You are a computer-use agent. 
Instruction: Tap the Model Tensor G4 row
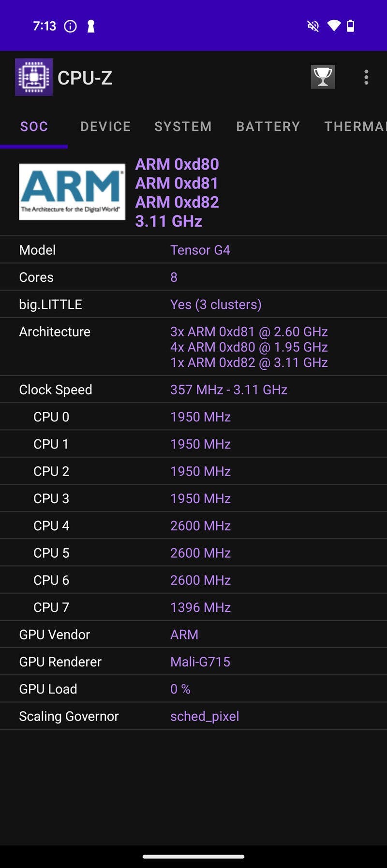click(x=193, y=250)
